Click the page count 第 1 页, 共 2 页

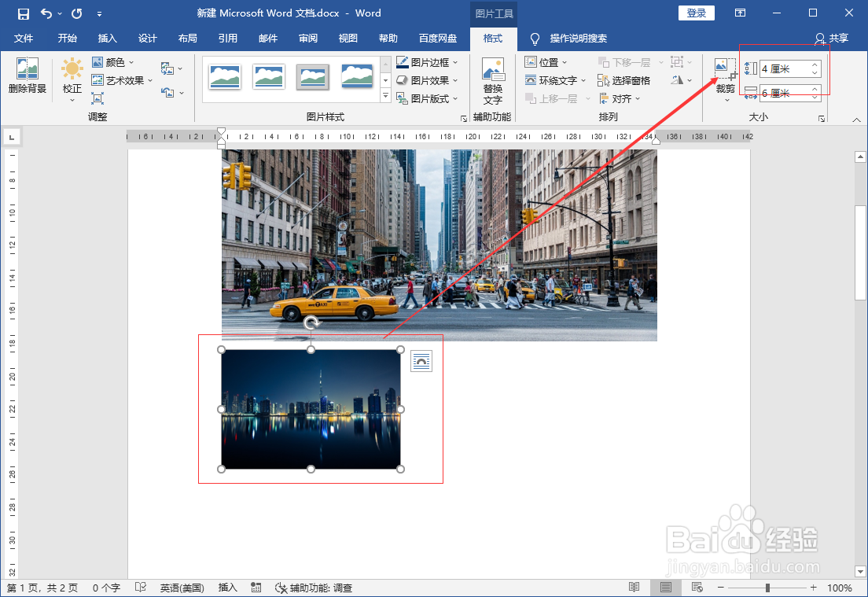point(42,588)
